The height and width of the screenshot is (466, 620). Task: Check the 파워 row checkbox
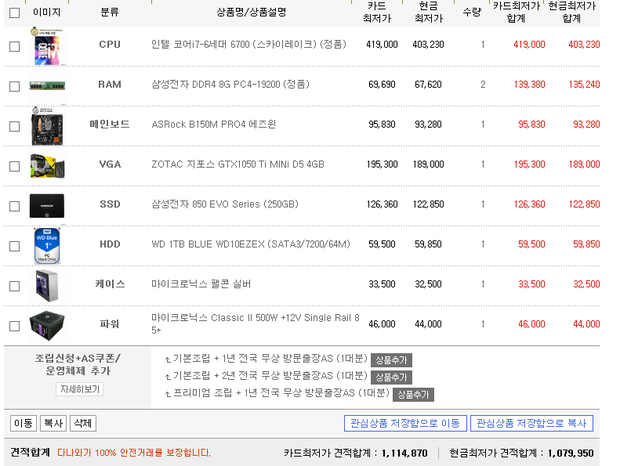point(14,326)
